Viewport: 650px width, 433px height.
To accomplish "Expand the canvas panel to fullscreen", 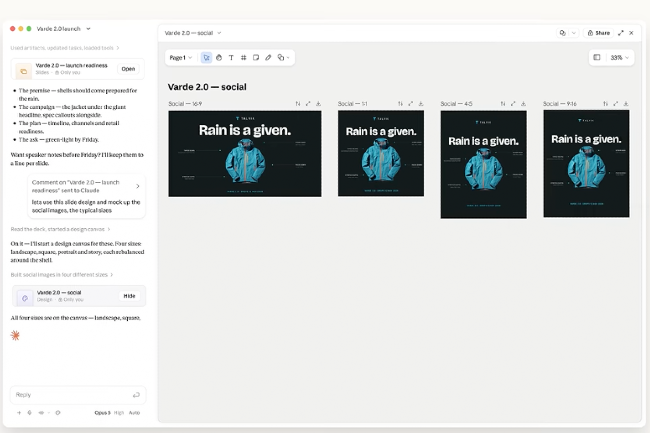I will point(621,33).
